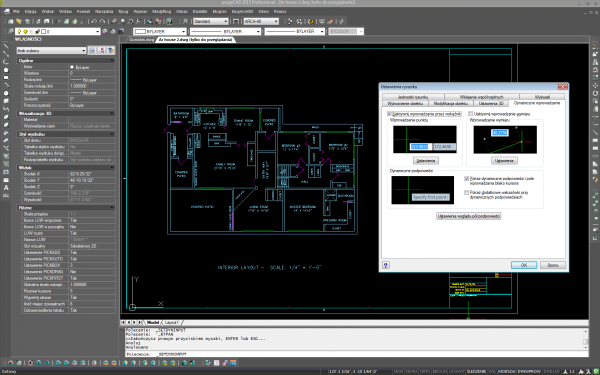600x375 pixels.
Task: Select the Text 'A' tool in the left toolbar
Action: tap(6, 188)
